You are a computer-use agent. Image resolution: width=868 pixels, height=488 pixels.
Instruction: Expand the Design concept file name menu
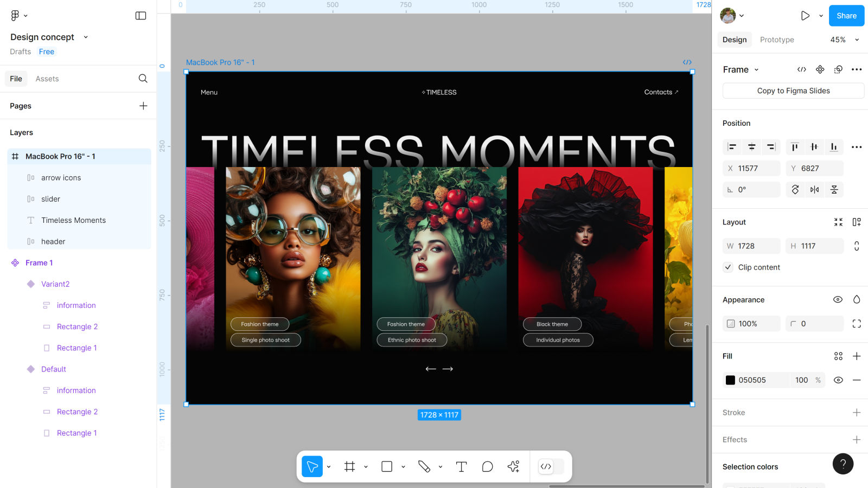click(86, 37)
